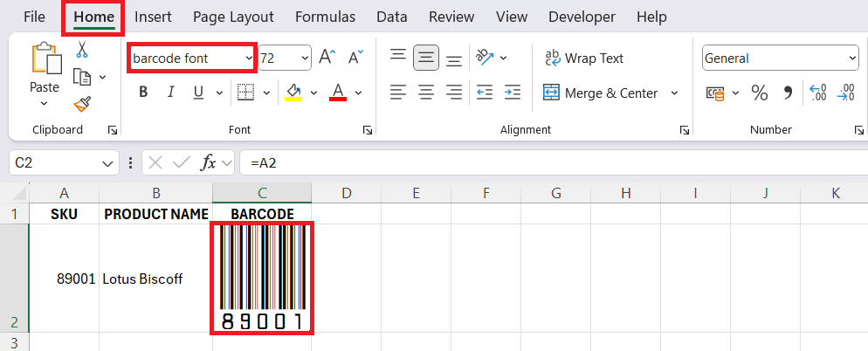This screenshot has width=868, height=351.
Task: Open font size 72 dropdown
Action: [305, 58]
